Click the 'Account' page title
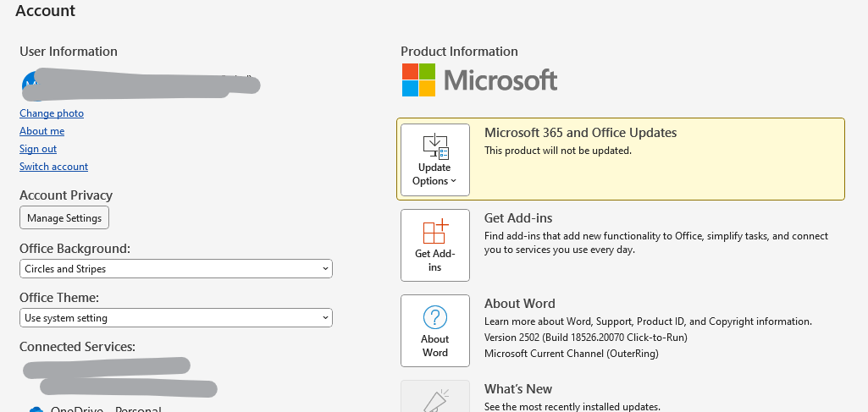 click(46, 10)
